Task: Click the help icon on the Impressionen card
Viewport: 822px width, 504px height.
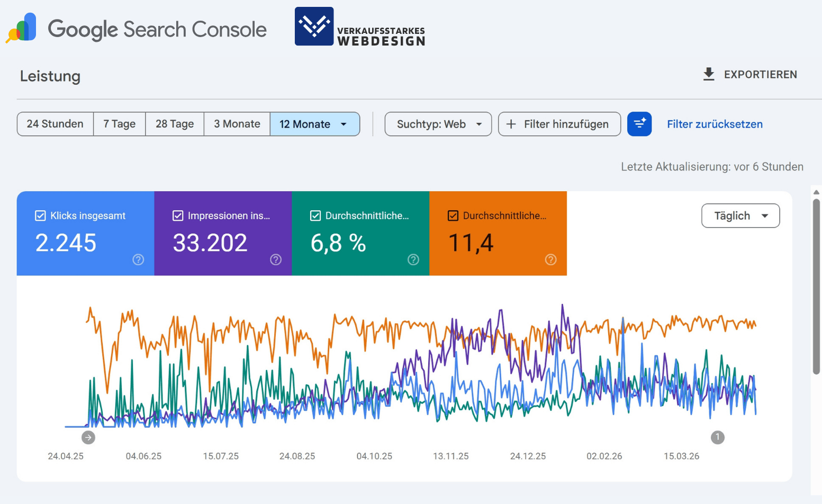Action: pos(276,260)
